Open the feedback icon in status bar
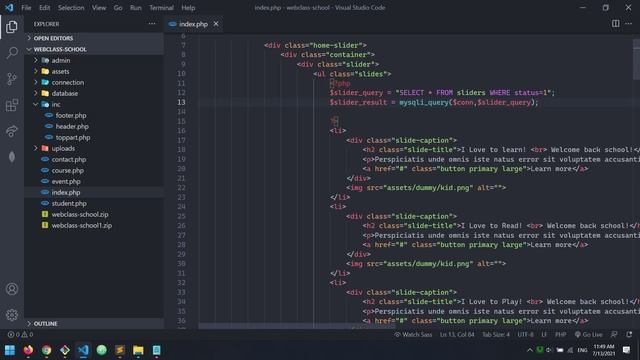Image resolution: width=640 pixels, height=360 pixels. [614, 334]
